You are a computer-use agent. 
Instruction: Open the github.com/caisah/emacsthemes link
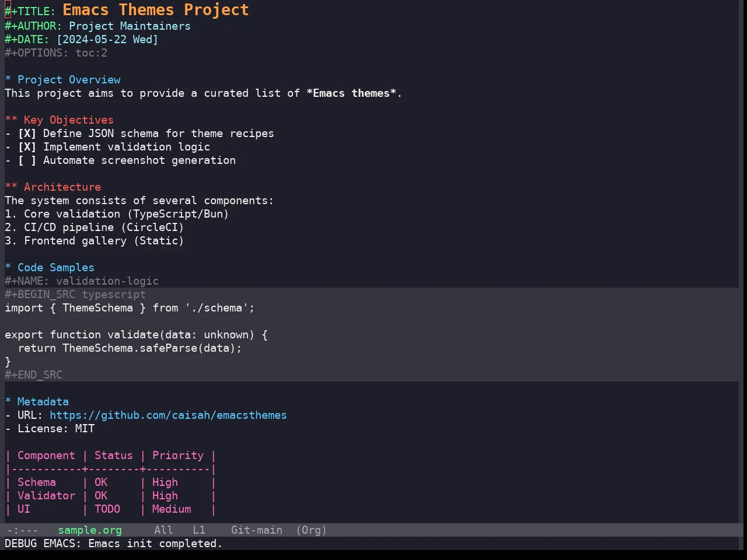tap(168, 415)
